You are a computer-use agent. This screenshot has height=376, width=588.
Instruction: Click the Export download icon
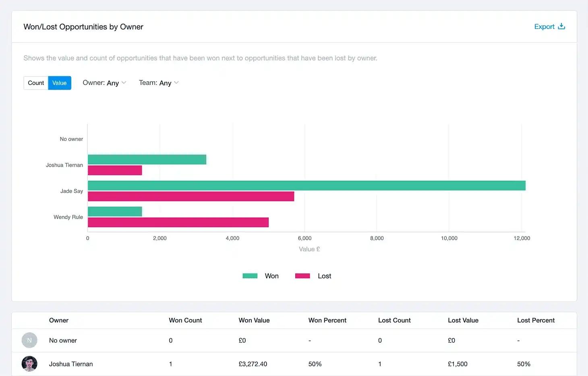point(561,27)
